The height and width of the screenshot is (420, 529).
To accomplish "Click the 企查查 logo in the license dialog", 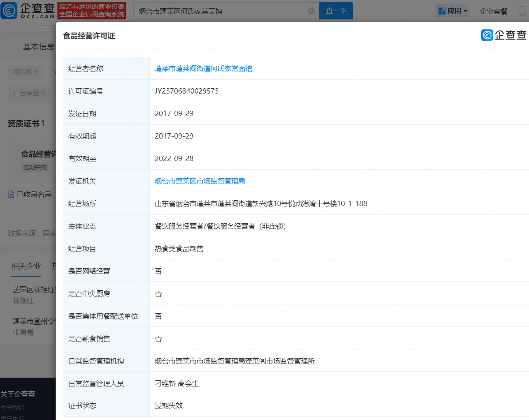I will (504, 35).
